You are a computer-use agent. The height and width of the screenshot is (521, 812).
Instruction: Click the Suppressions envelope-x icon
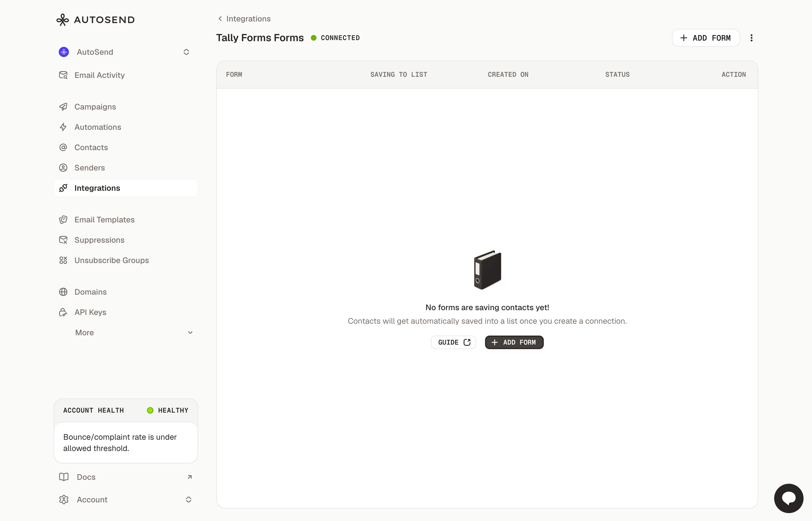tap(63, 240)
